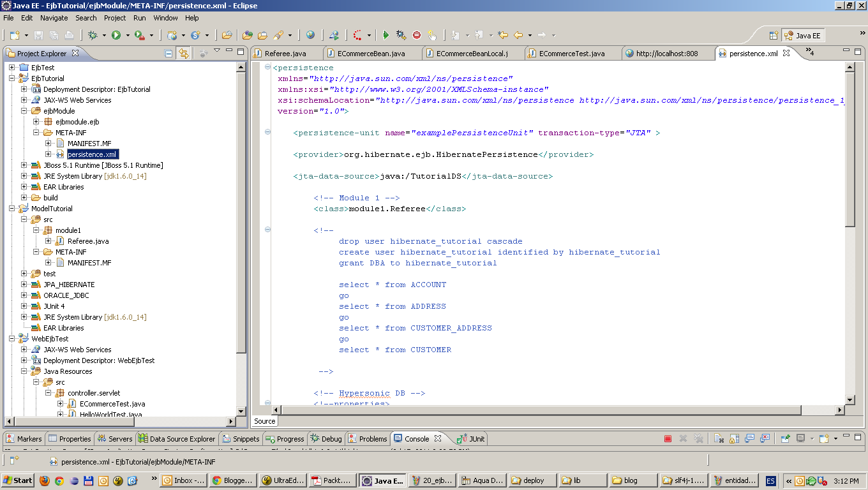The image size is (868, 490).
Task: Open a new perspective using the perspective icon
Action: click(773, 35)
